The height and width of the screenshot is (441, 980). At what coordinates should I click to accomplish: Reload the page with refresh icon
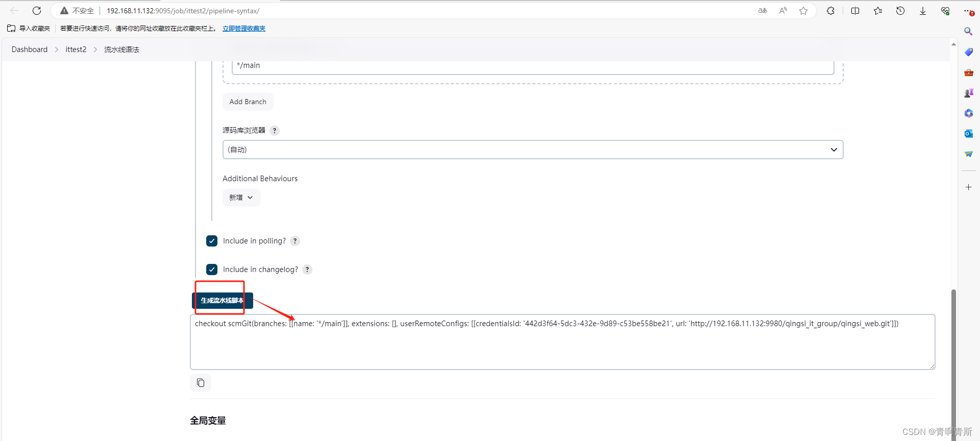[37, 11]
